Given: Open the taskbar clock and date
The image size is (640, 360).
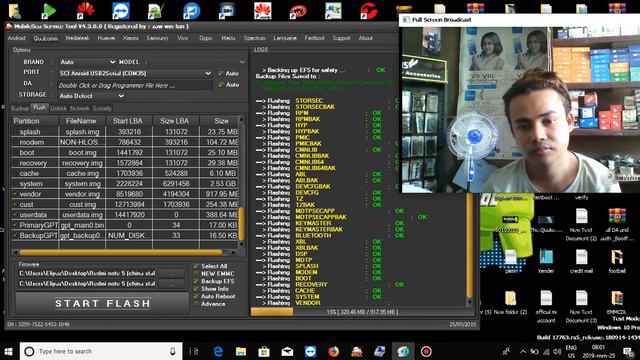Looking at the screenshot, I should click(x=599, y=351).
